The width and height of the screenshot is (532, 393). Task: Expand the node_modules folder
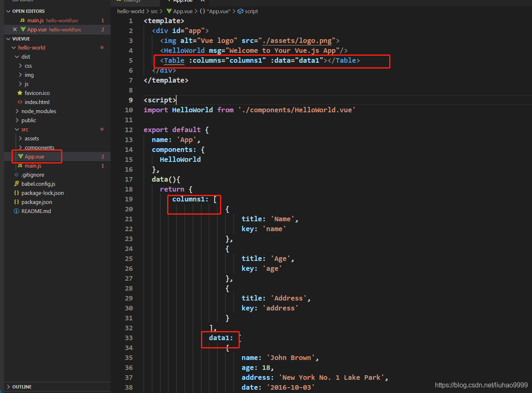17,111
